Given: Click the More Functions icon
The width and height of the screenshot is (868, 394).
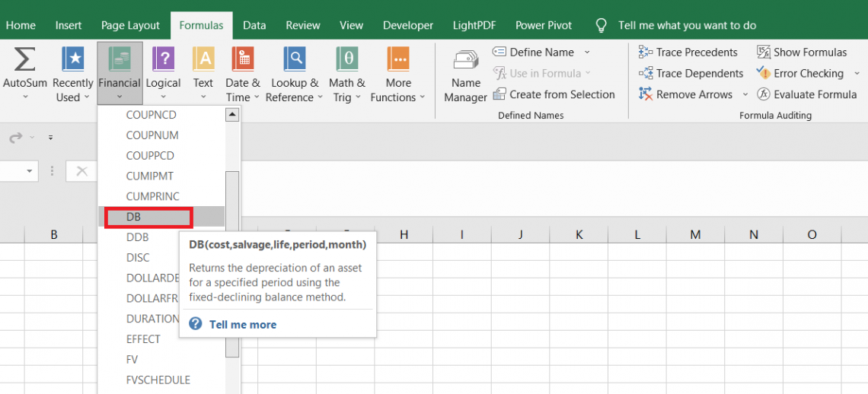Looking at the screenshot, I should point(398,59).
